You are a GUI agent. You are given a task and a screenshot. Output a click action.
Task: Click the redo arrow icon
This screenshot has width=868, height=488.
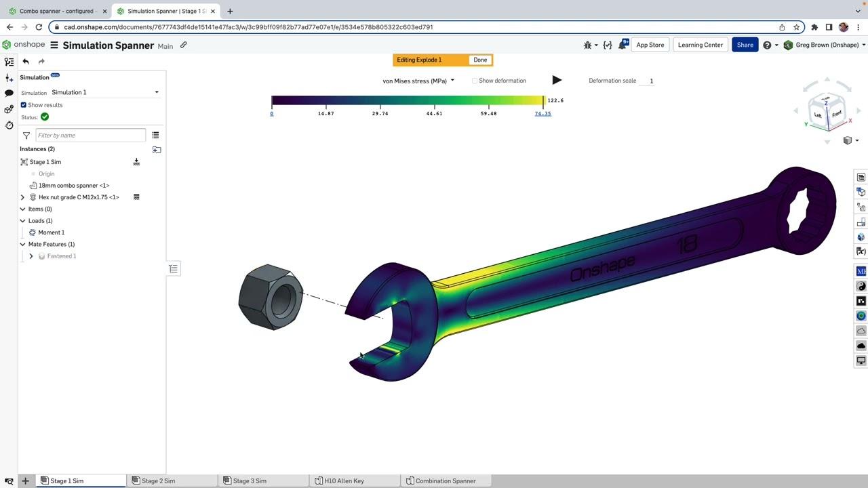(x=41, y=61)
